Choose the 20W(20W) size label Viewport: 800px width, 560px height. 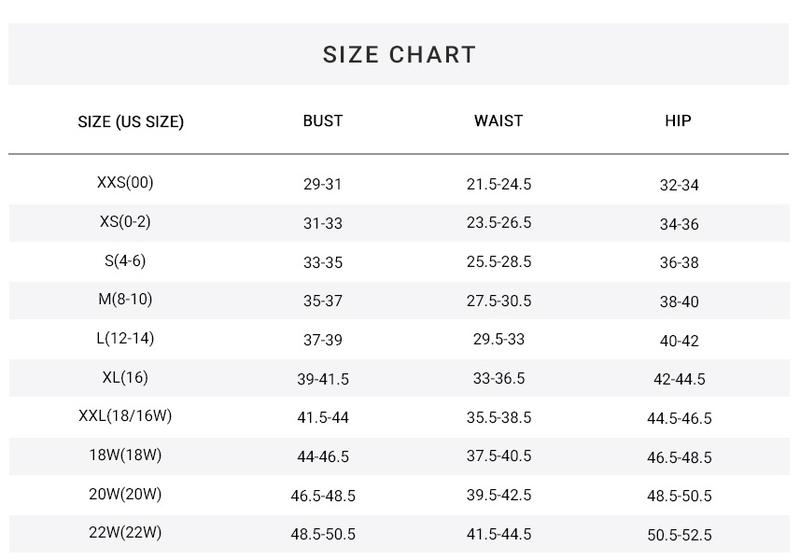pos(125,494)
